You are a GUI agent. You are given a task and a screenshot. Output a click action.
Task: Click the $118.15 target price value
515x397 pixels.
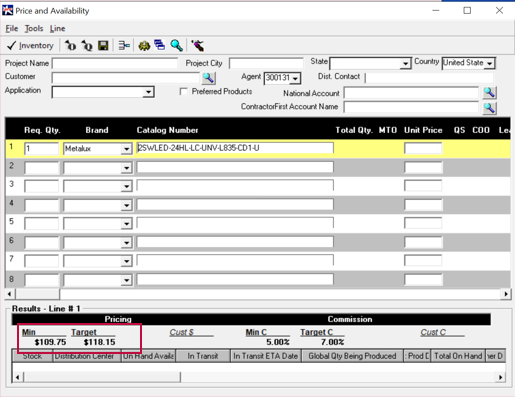(x=99, y=342)
